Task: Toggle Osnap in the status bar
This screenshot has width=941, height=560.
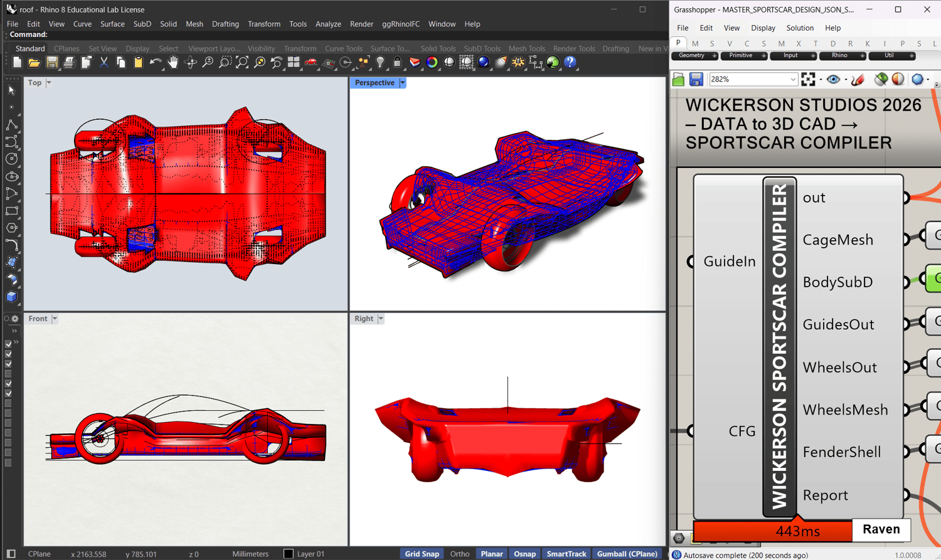Action: click(525, 554)
